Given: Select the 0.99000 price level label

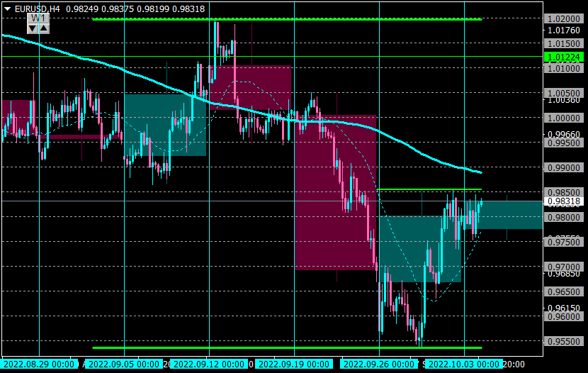Looking at the screenshot, I should click(564, 167).
